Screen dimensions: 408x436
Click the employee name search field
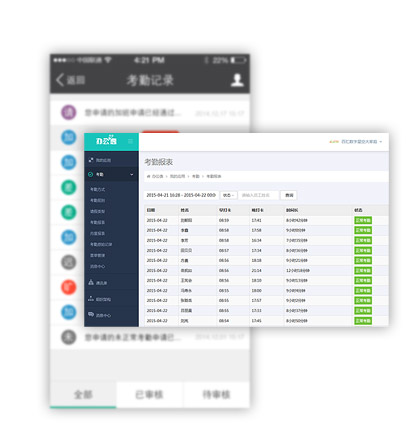(258, 195)
